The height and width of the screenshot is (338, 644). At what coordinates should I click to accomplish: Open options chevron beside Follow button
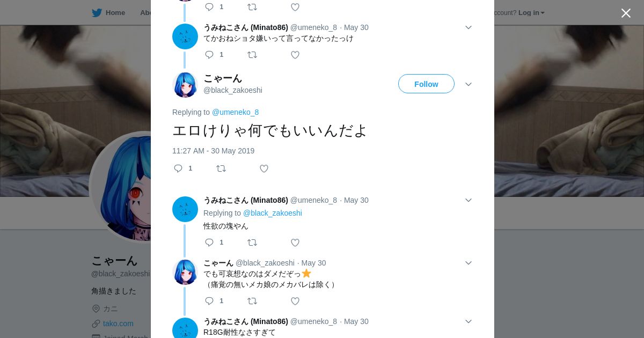pyautogui.click(x=469, y=84)
